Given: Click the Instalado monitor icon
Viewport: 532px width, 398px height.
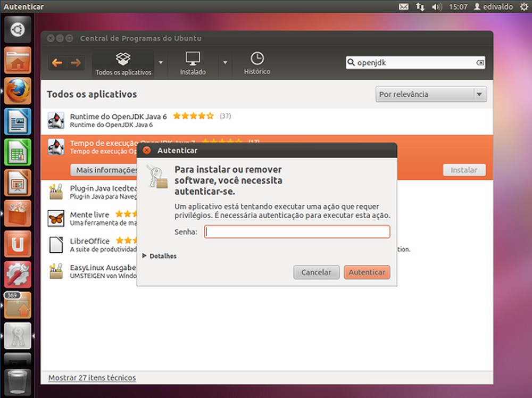Looking at the screenshot, I should [193, 59].
